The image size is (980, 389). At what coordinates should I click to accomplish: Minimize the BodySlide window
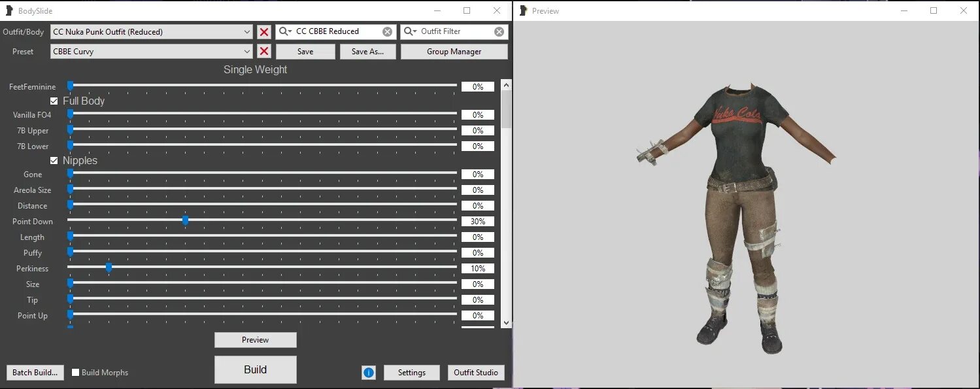(x=437, y=10)
